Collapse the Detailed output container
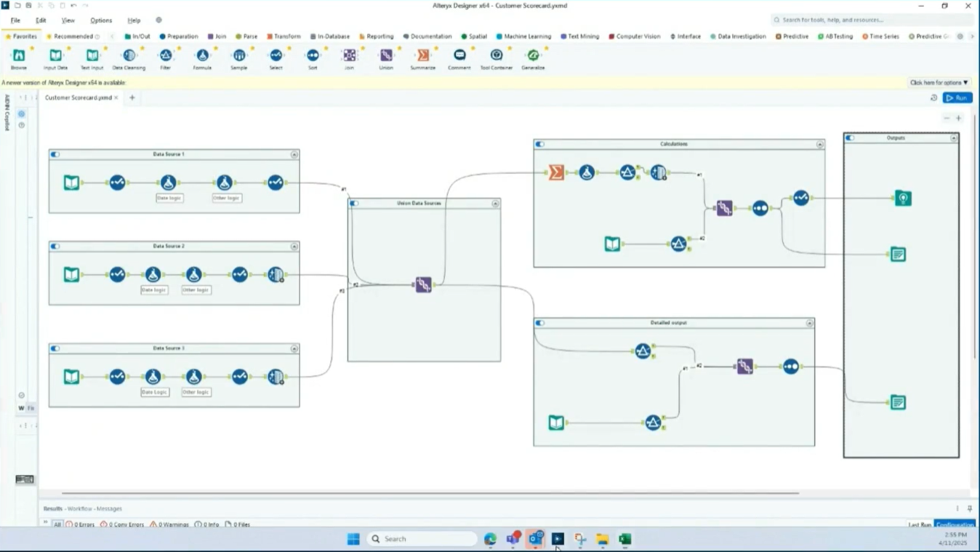The width and height of the screenshot is (980, 552). [x=810, y=323]
